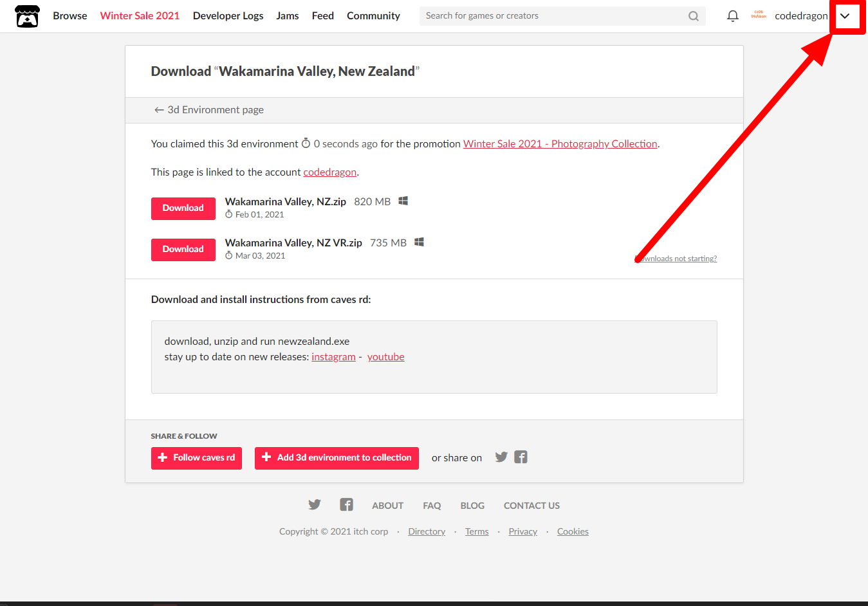Click the search magnifier icon
Screen dimensions: 868x606
tap(693, 16)
